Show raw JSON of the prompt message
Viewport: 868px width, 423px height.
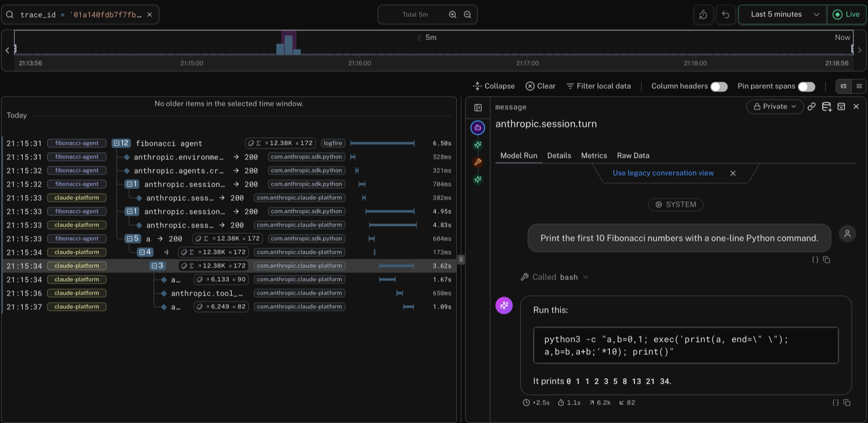[x=815, y=260]
